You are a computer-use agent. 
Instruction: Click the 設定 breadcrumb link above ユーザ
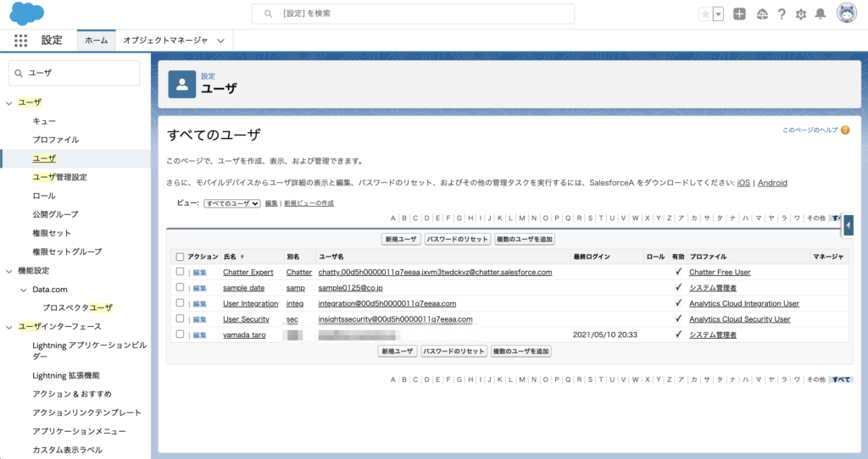point(209,76)
